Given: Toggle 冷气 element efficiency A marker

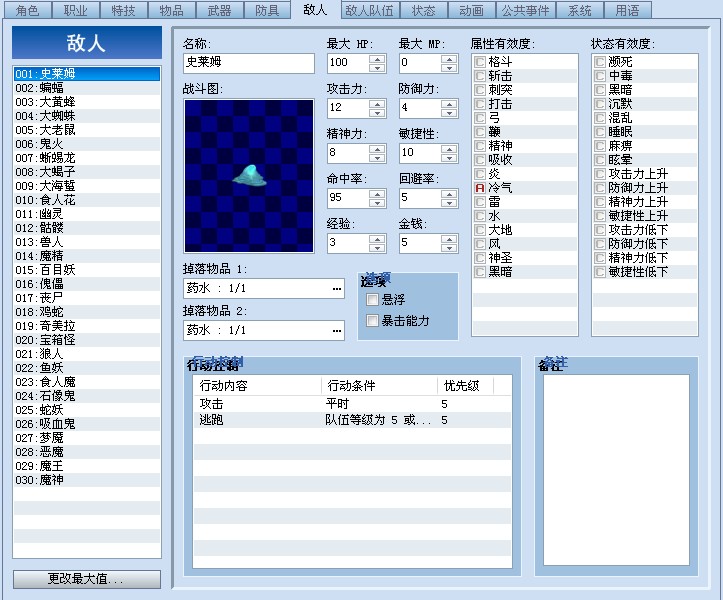Looking at the screenshot, I should tap(480, 188).
